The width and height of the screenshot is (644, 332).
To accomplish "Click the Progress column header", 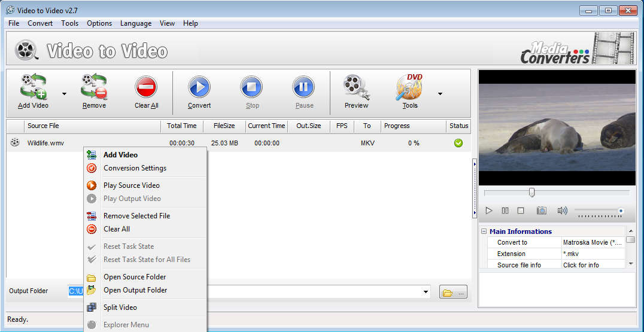I will click(x=413, y=126).
